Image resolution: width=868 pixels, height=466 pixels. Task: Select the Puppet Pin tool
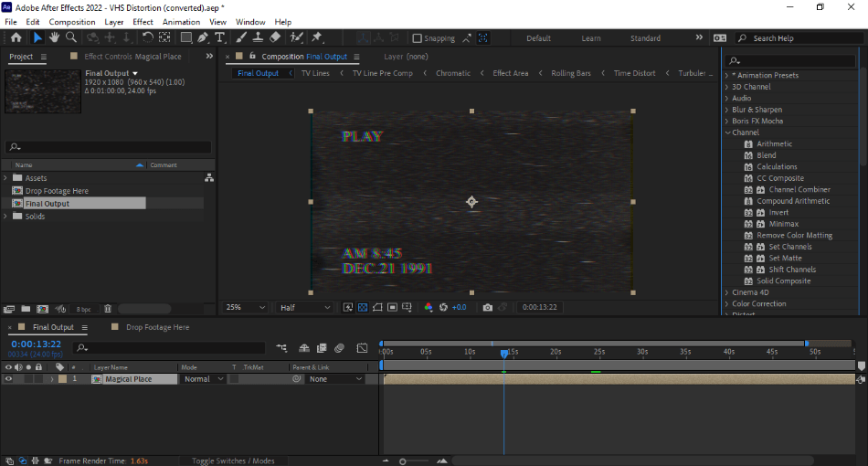coord(317,37)
